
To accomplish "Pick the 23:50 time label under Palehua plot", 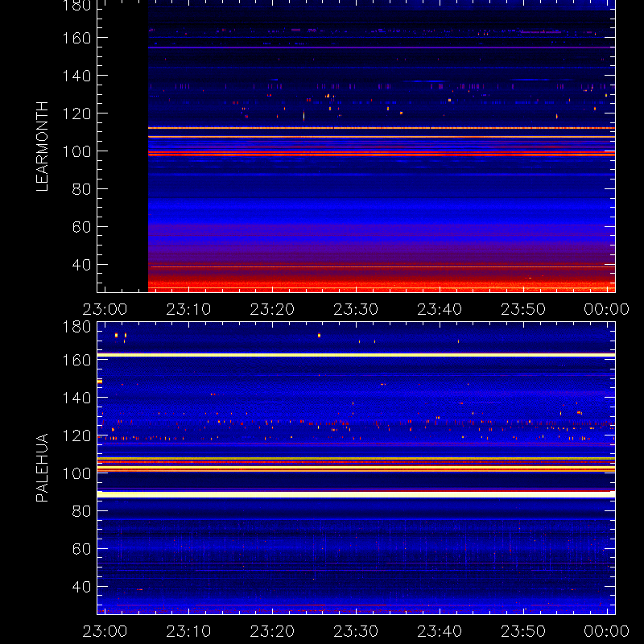I will tap(523, 631).
